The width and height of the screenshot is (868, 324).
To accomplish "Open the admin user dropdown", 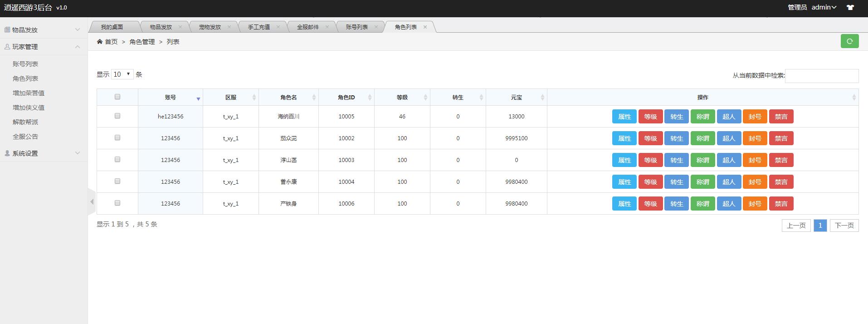I will pos(824,8).
